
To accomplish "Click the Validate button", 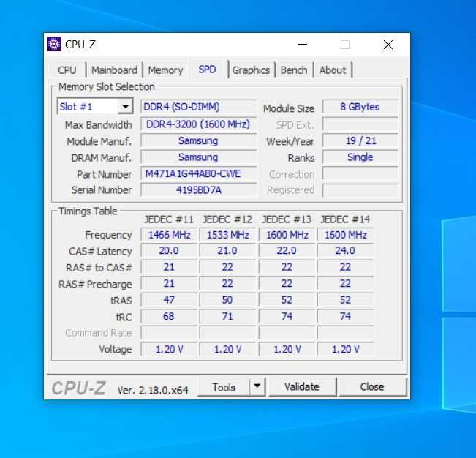I will click(x=302, y=387).
